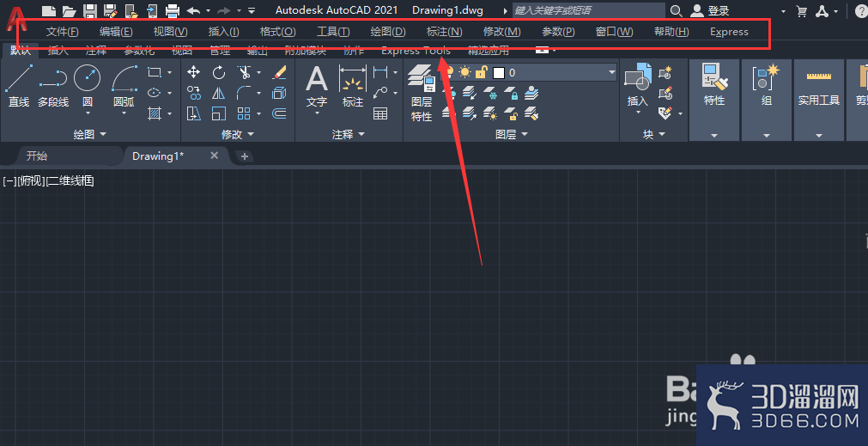Open the Undo history dropdown arrow

(x=208, y=10)
